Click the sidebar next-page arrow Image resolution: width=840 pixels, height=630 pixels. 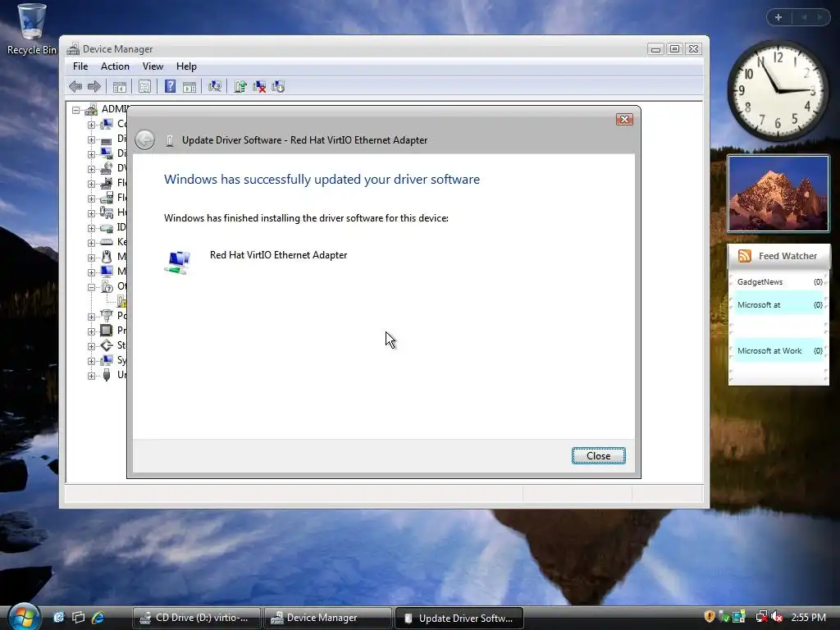pos(819,17)
